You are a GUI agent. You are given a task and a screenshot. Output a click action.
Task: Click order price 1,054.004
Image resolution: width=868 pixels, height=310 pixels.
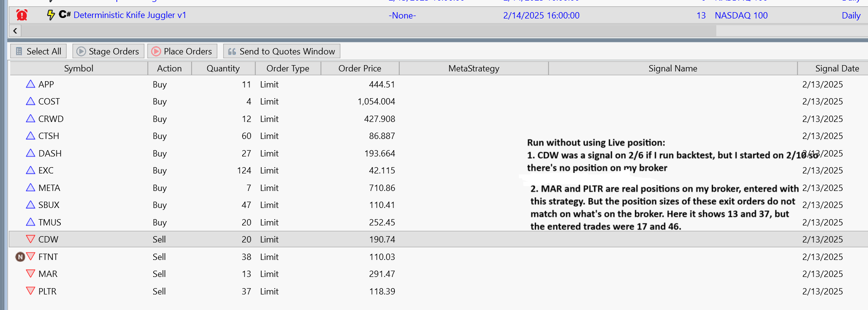pos(376,102)
